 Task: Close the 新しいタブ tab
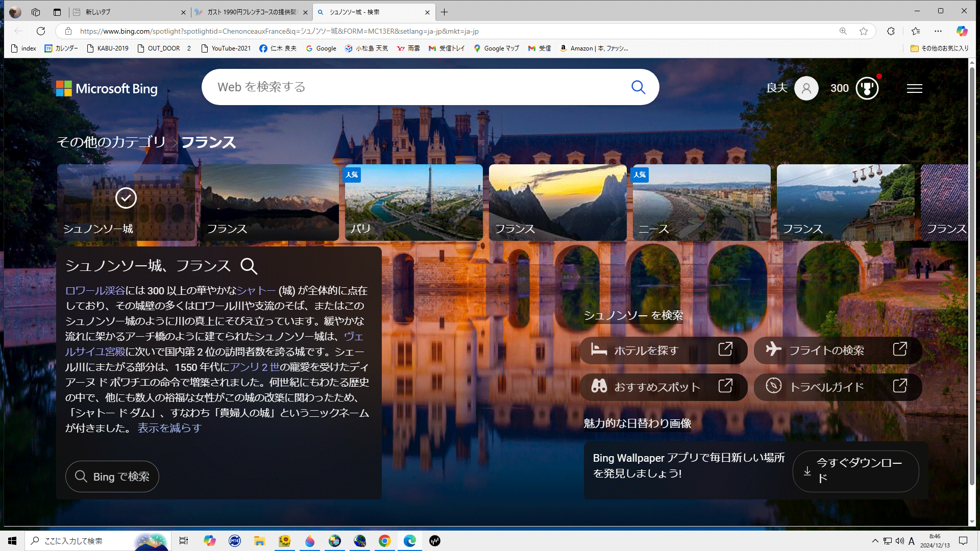click(184, 12)
